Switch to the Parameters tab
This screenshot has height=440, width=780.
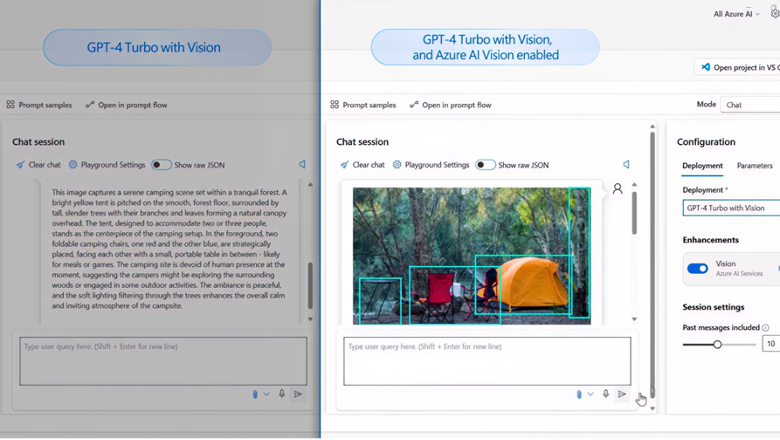[755, 166]
